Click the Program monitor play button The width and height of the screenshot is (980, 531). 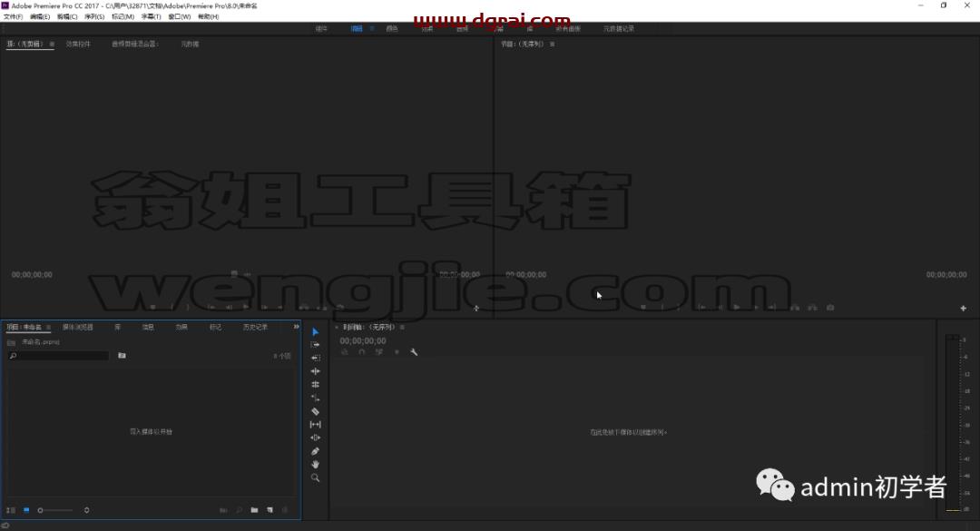(x=737, y=307)
